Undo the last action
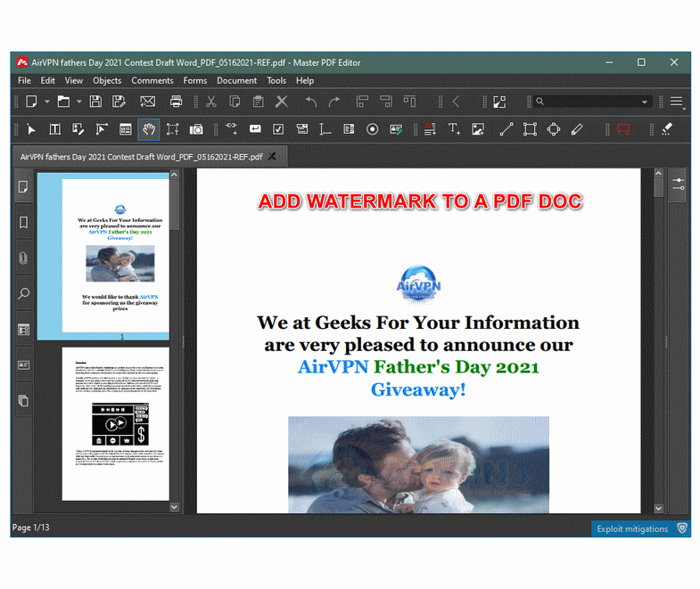The image size is (700, 589). (310, 102)
